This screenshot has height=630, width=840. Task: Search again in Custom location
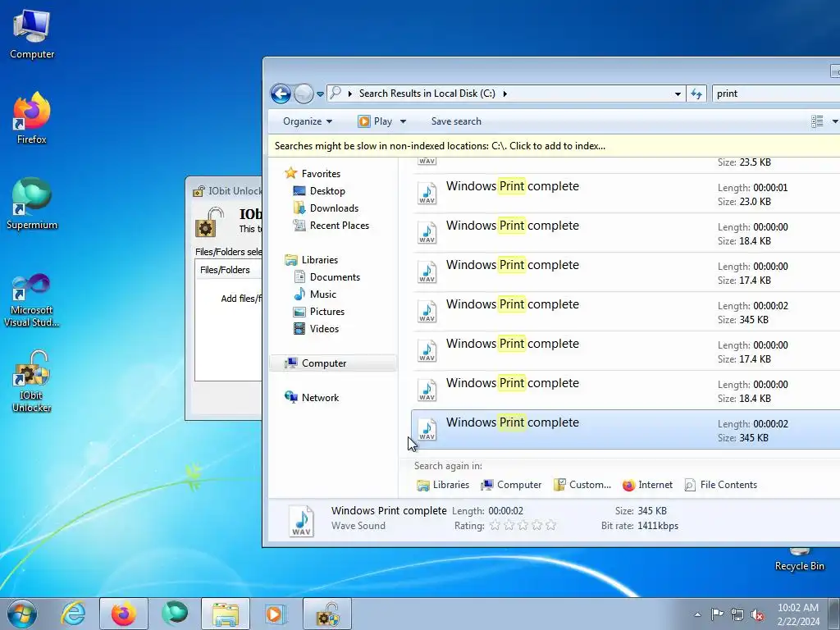[x=582, y=485]
